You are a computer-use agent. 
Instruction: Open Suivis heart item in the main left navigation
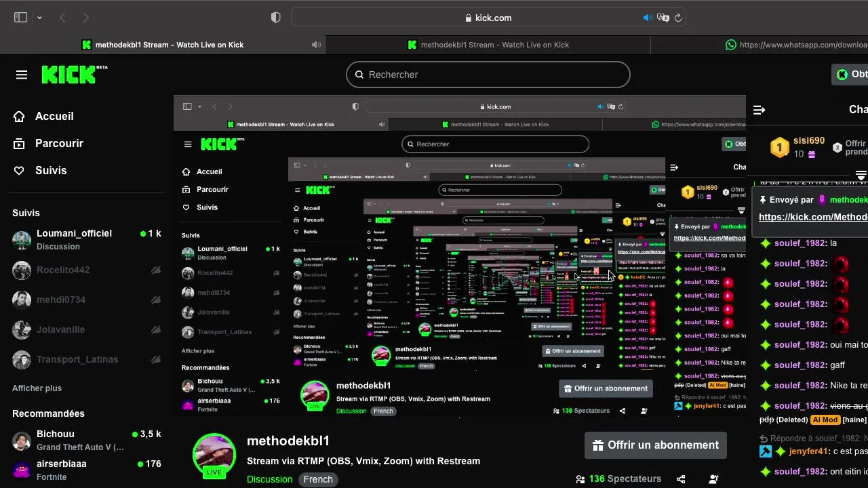(40, 170)
